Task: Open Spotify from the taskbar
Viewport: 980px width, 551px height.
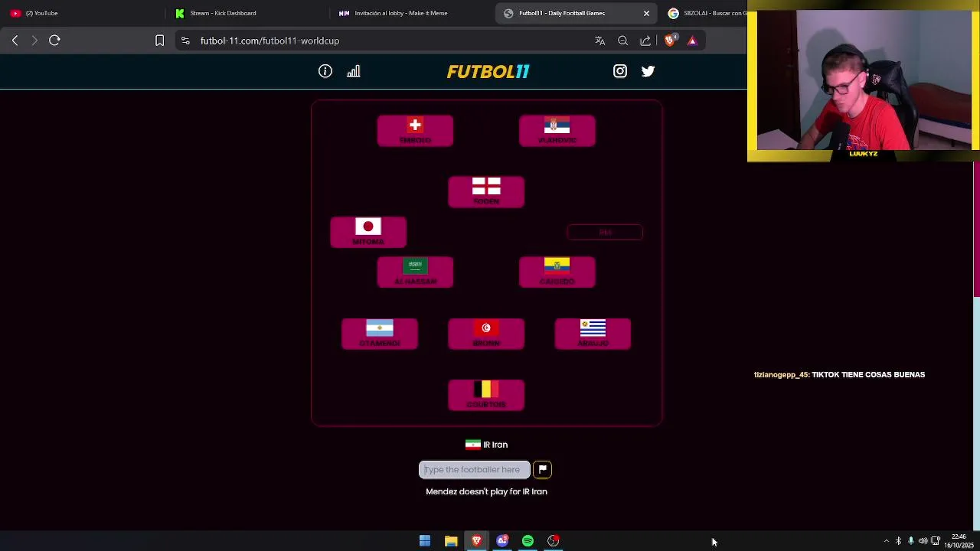Action: [x=528, y=541]
